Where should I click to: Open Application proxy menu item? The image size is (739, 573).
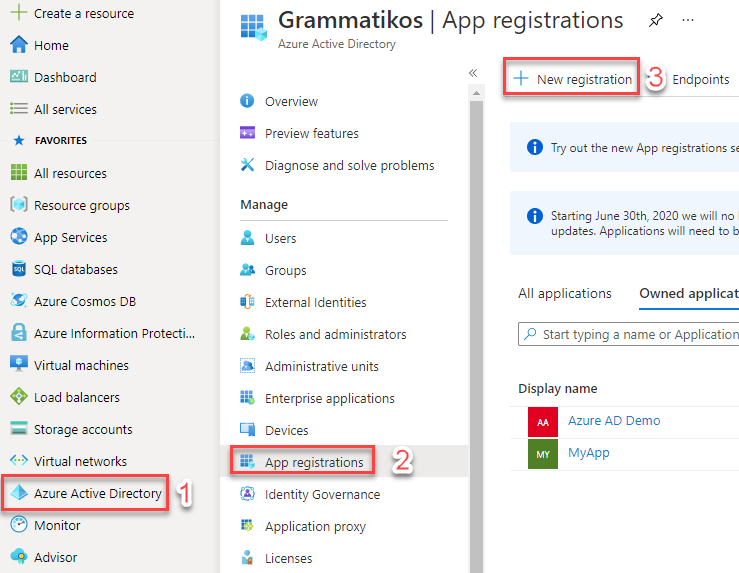[343, 526]
